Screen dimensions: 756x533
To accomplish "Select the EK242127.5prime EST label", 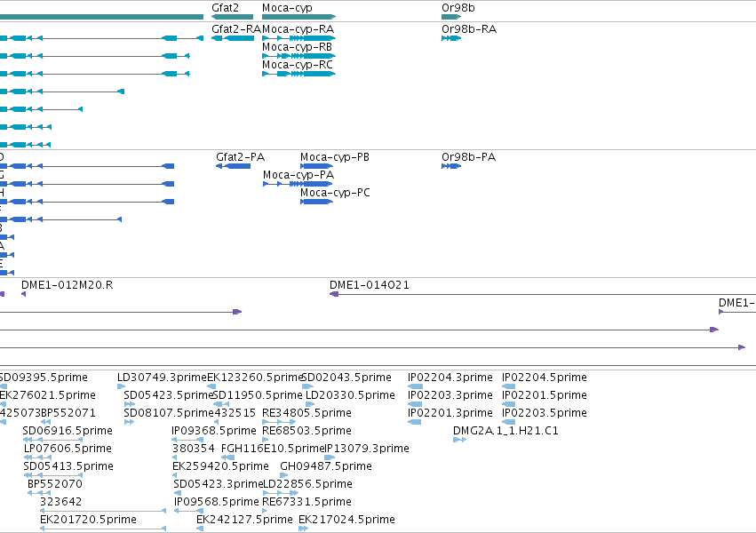I will (244, 520).
